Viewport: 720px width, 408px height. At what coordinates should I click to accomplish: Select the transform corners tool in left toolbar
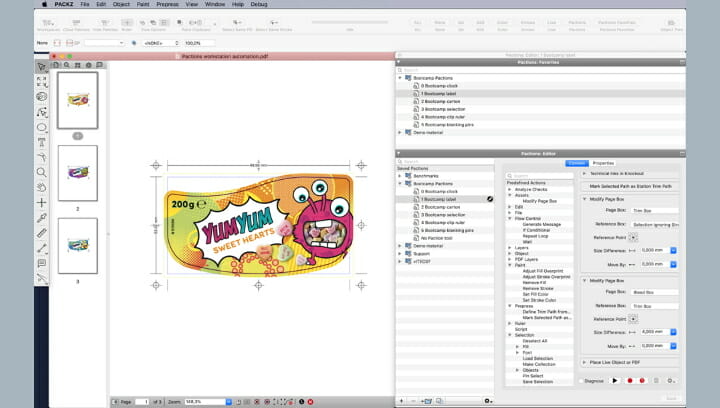click(42, 82)
